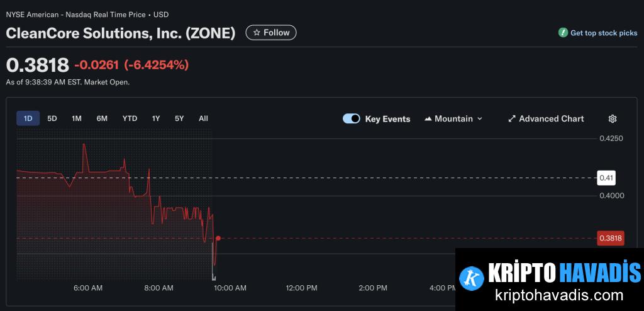The height and width of the screenshot is (311, 644).
Task: Select the All time range
Action: [x=203, y=118]
